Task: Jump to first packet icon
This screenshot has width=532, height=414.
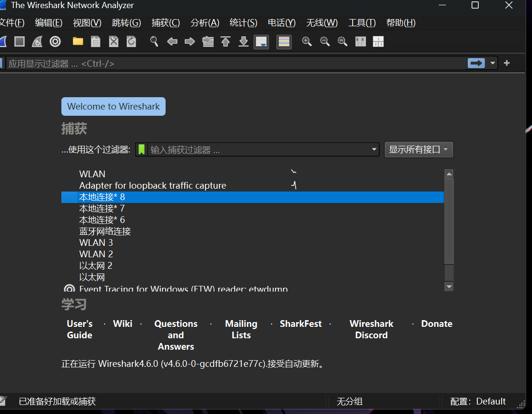Action: [x=226, y=42]
